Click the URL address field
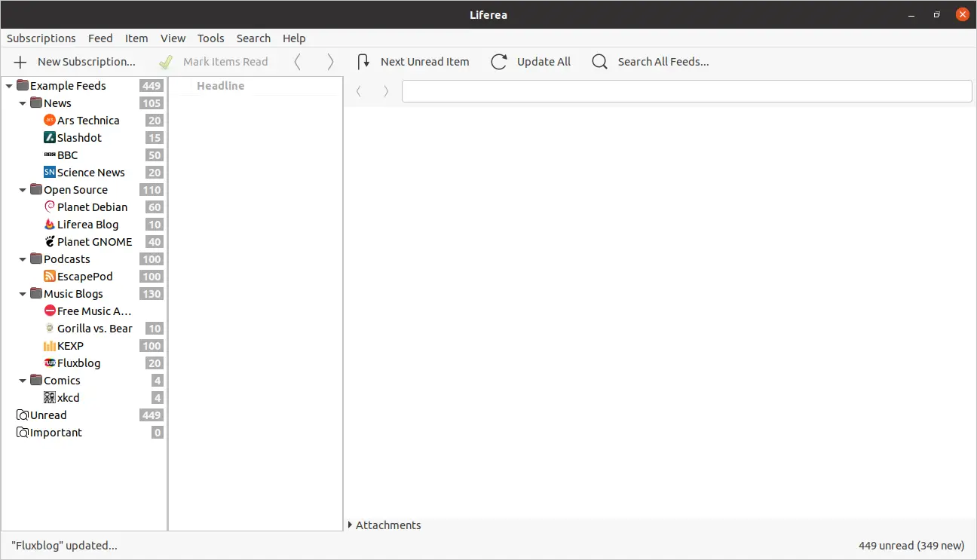Viewport: 977px width, 560px height. pos(687,91)
